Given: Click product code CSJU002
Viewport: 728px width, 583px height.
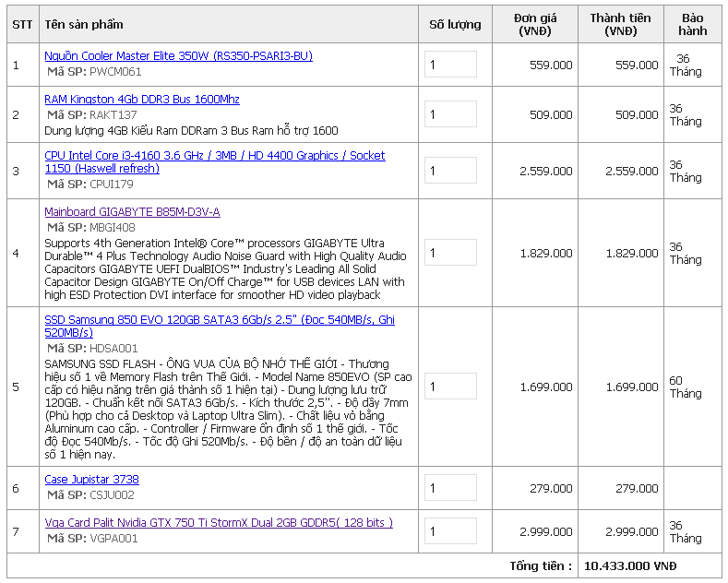Looking at the screenshot, I should [112, 495].
